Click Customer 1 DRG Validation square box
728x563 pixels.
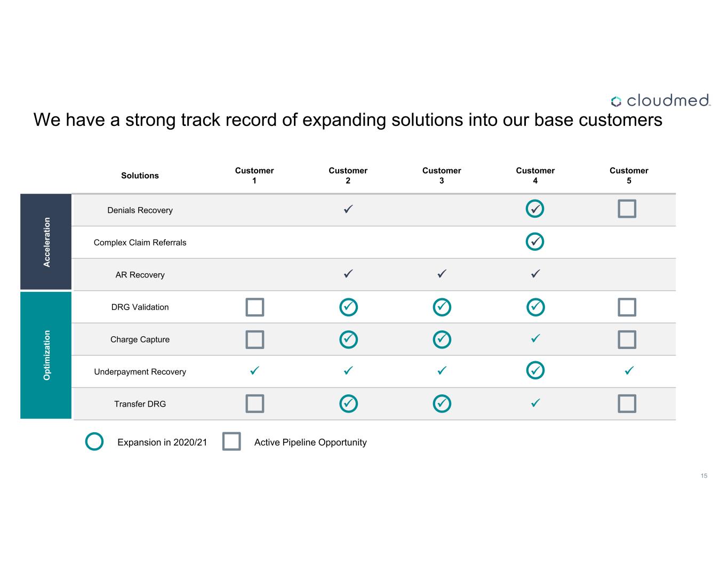(254, 307)
